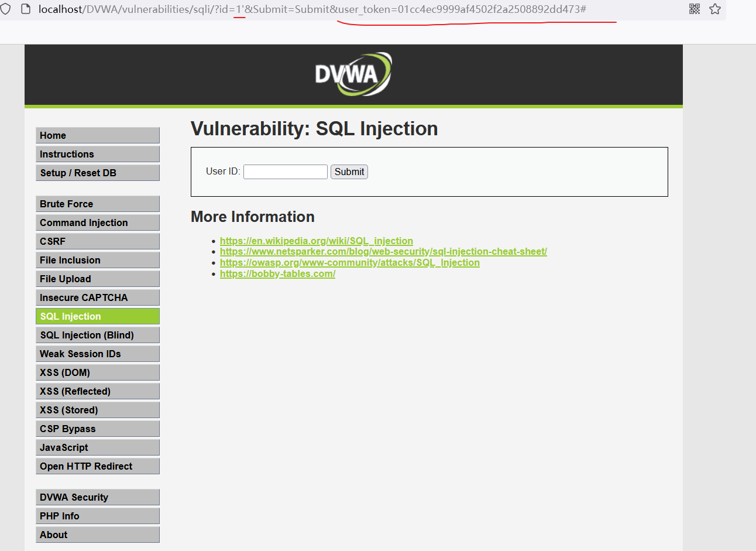Open the PHP Info page
The width and height of the screenshot is (756, 551).
pyautogui.click(x=98, y=516)
